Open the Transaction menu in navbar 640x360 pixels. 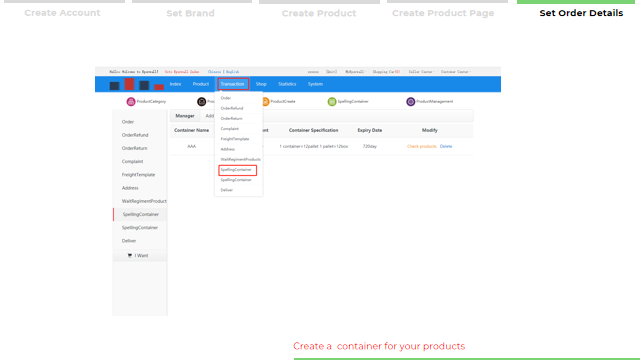[233, 84]
